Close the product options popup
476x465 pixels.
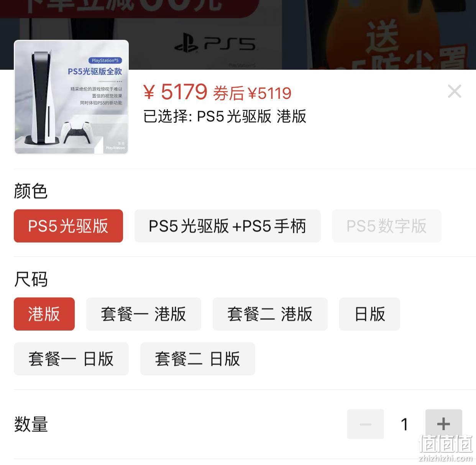tap(455, 91)
